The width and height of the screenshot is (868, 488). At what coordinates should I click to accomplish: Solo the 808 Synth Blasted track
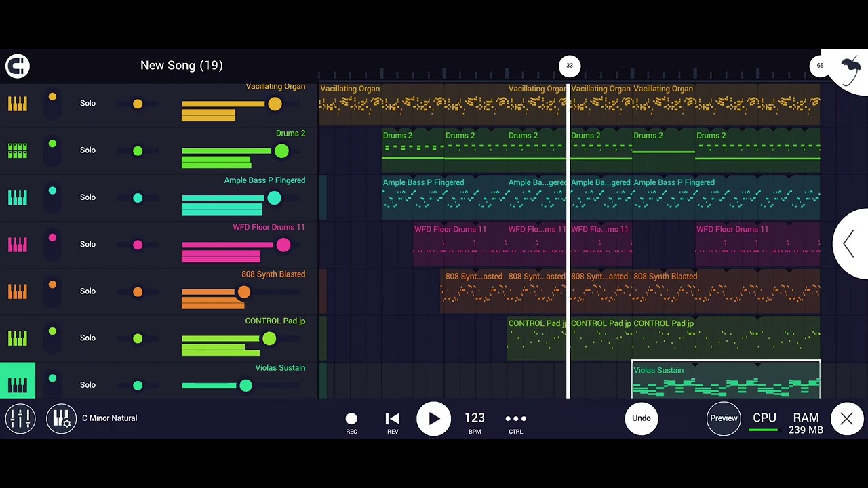point(87,291)
